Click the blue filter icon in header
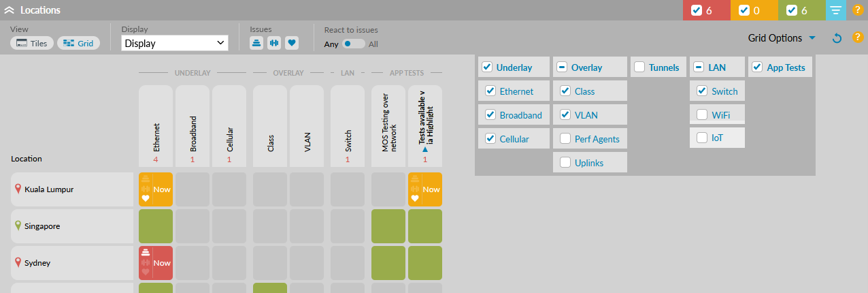Screen dimensions: 868x293 coord(836,10)
